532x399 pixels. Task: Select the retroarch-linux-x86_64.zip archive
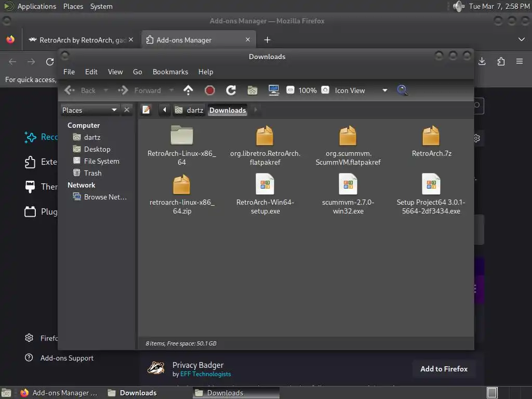pos(182,194)
